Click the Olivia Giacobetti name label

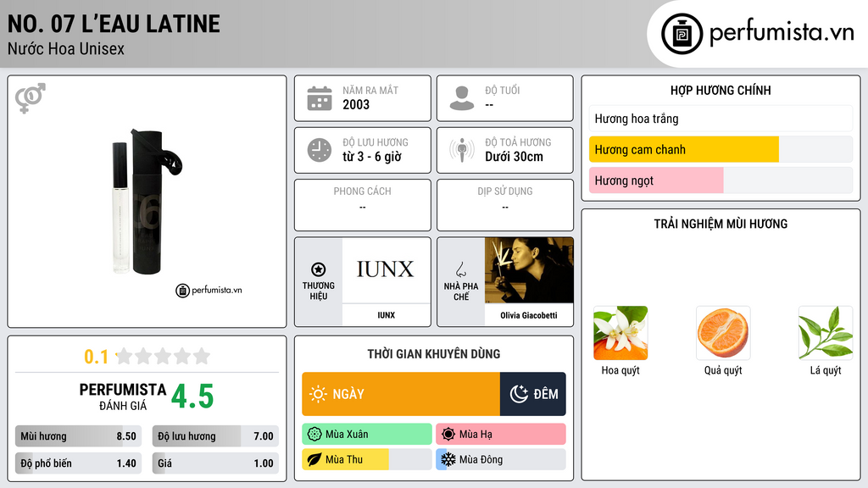(x=529, y=315)
